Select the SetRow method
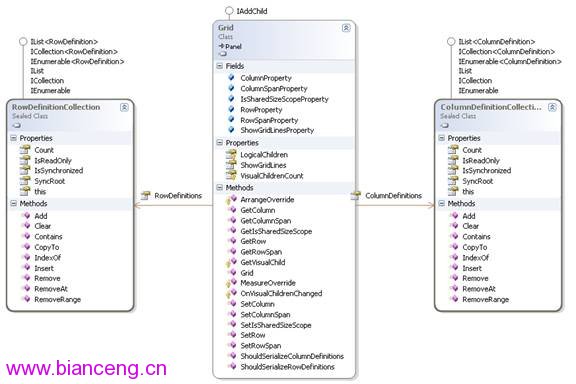576x384 pixels. coord(252,335)
